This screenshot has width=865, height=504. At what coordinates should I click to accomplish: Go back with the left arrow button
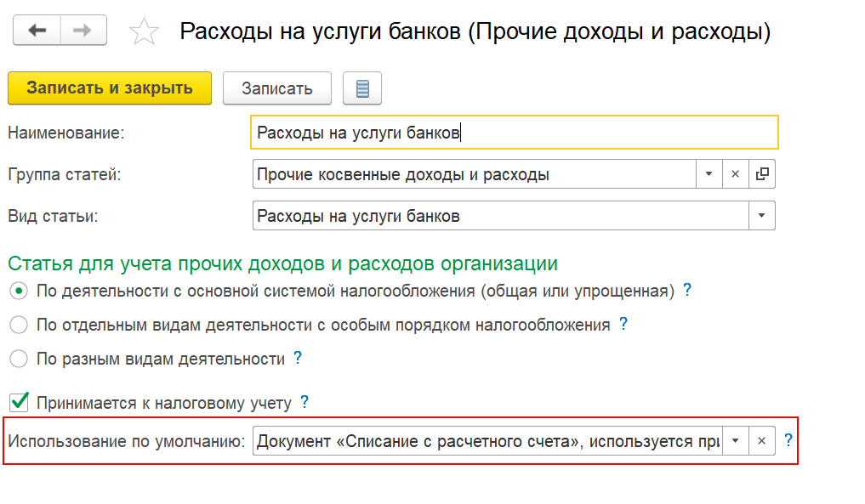click(x=37, y=31)
